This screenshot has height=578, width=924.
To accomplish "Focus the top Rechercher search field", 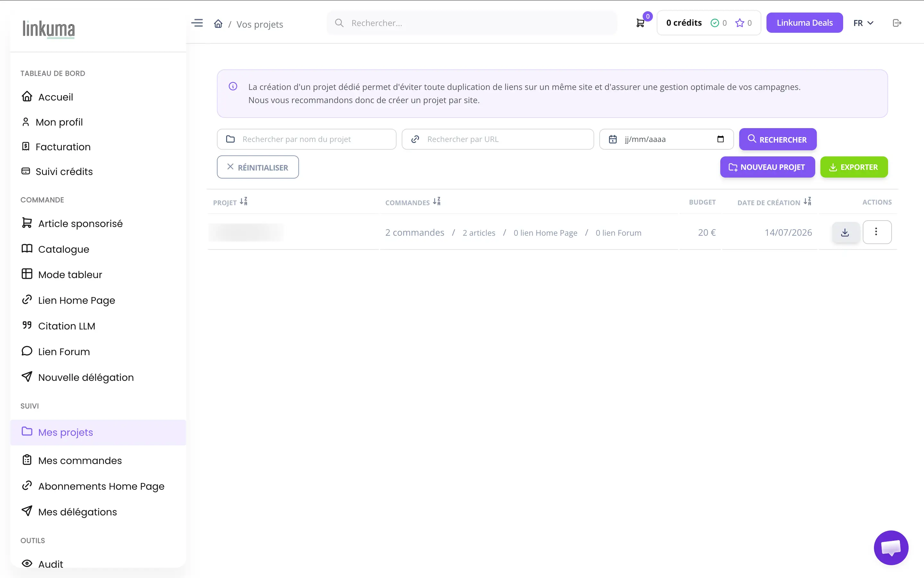I will [472, 23].
